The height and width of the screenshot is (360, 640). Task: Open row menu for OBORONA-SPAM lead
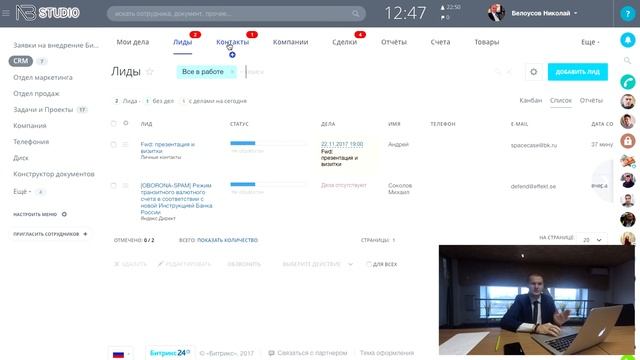125,186
